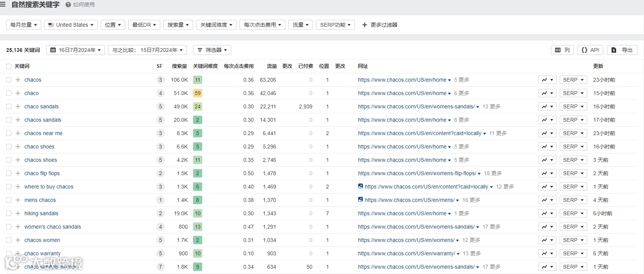Click SERP feature icon beside mens URL
This screenshot has height=274, width=644.
click(361, 199)
